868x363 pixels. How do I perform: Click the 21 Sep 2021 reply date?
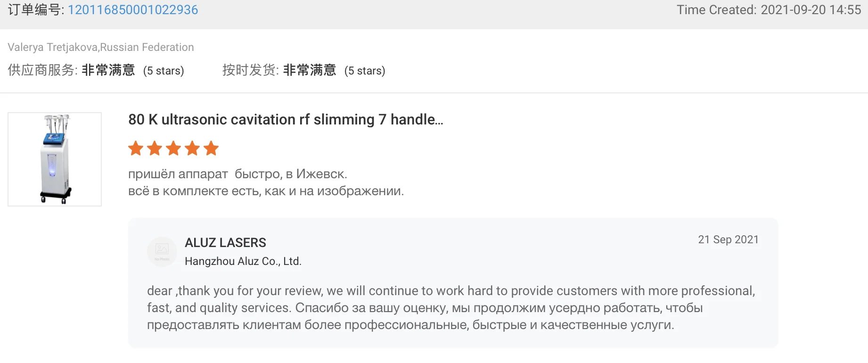click(728, 239)
